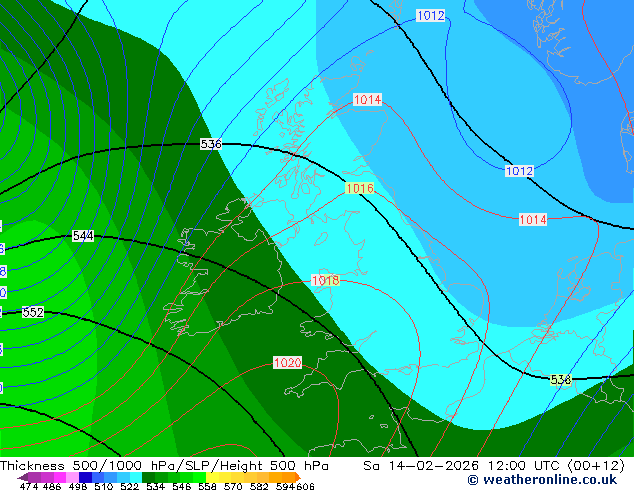Click the red 1014 label over Scotland
Image resolution: width=634 pixels, height=490 pixels.
pyautogui.click(x=367, y=99)
